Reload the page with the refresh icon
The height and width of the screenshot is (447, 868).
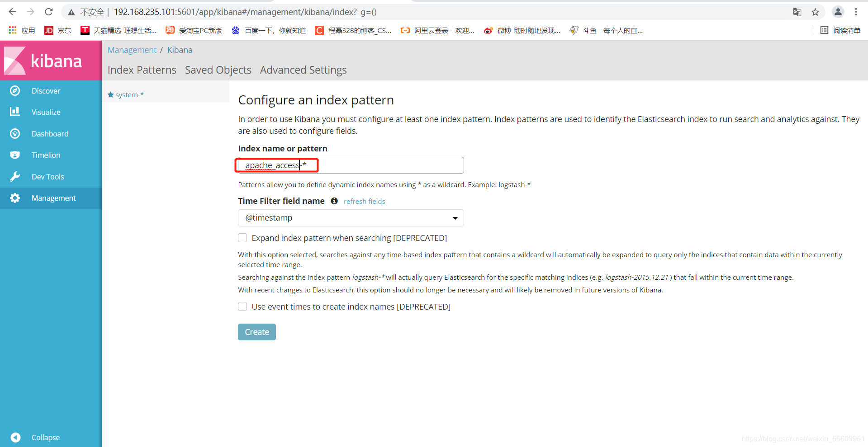click(49, 12)
